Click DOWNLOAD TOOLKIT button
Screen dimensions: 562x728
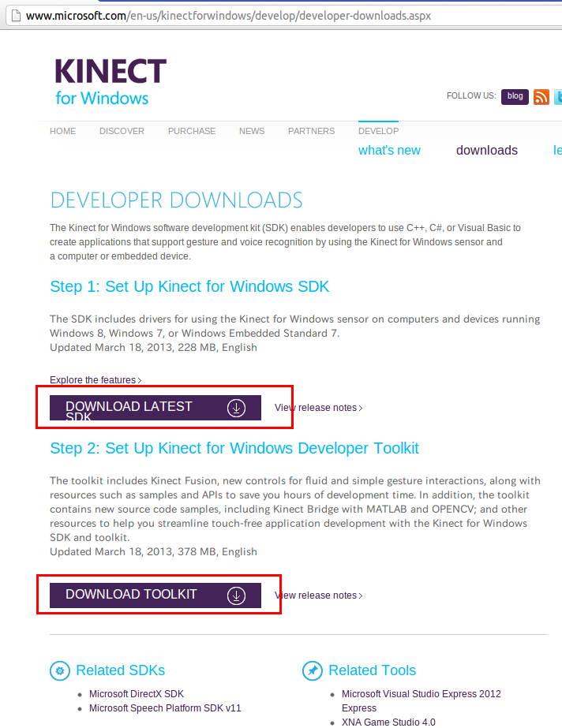pos(155,595)
